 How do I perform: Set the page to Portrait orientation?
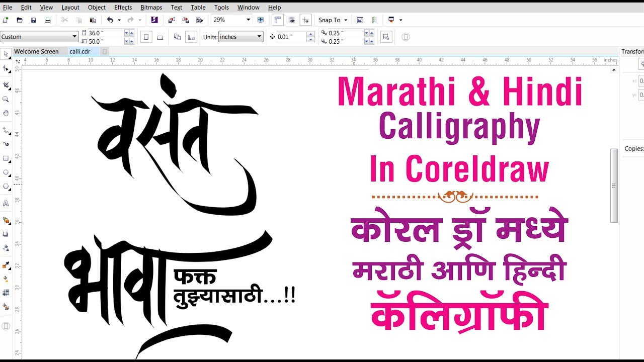(146, 37)
